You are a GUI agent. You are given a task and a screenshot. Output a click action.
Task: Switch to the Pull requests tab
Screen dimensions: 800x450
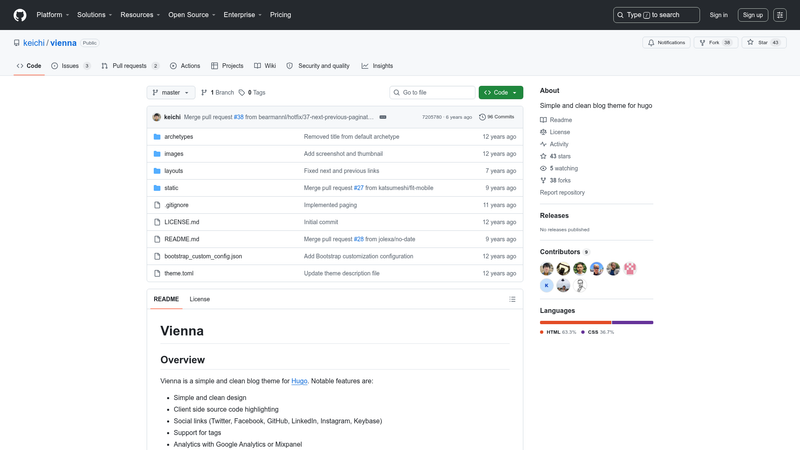pos(130,66)
